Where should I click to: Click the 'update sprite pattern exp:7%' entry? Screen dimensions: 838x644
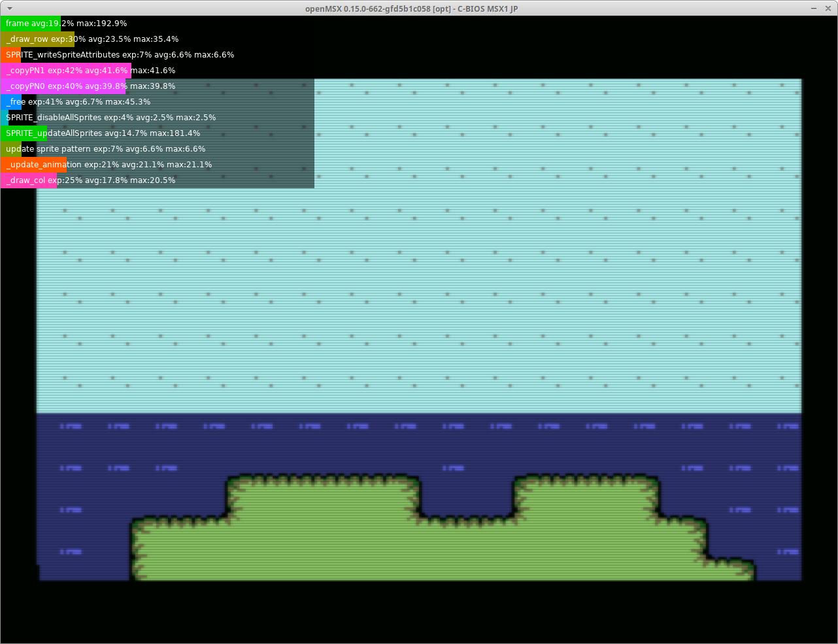158,149
